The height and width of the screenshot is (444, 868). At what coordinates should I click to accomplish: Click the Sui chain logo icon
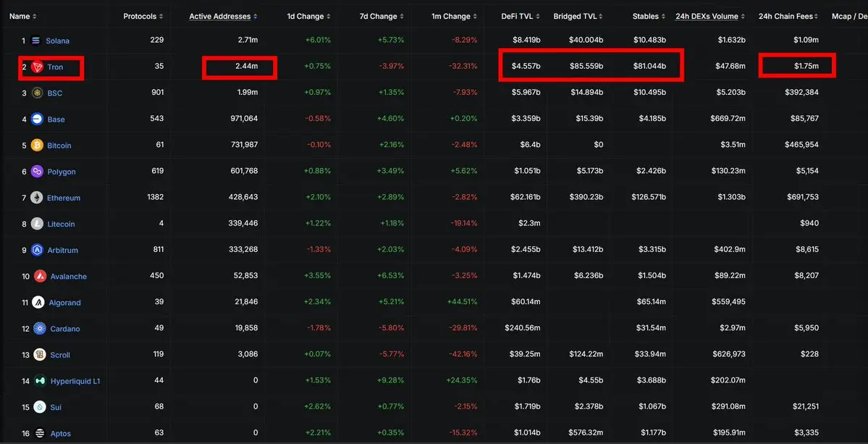(39, 407)
